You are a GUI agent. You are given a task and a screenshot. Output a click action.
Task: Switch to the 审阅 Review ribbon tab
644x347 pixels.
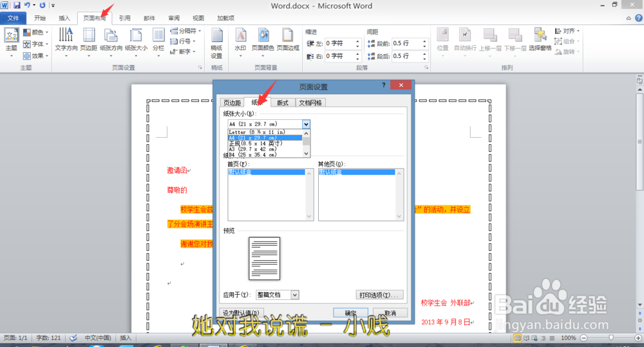[174, 18]
